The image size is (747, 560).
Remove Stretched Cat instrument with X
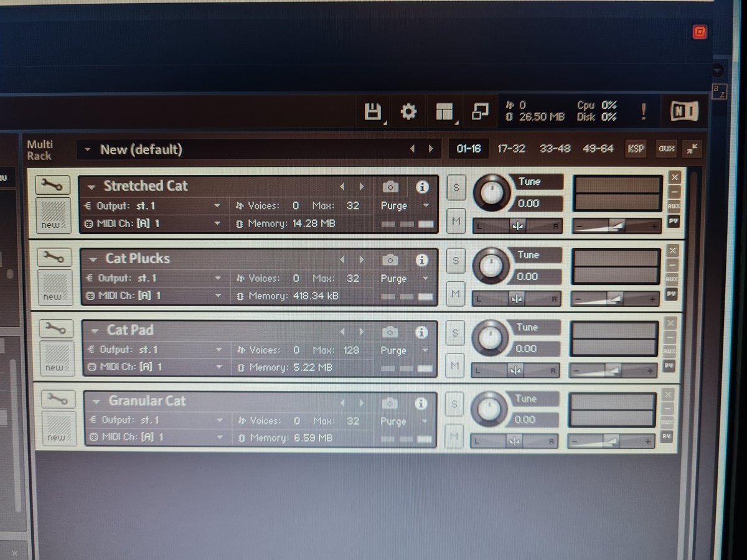point(674,177)
